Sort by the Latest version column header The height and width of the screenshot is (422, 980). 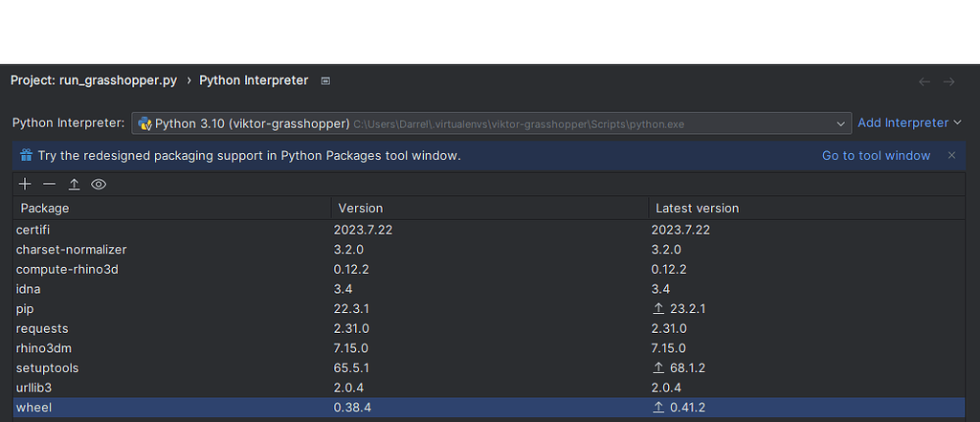[x=807, y=209]
